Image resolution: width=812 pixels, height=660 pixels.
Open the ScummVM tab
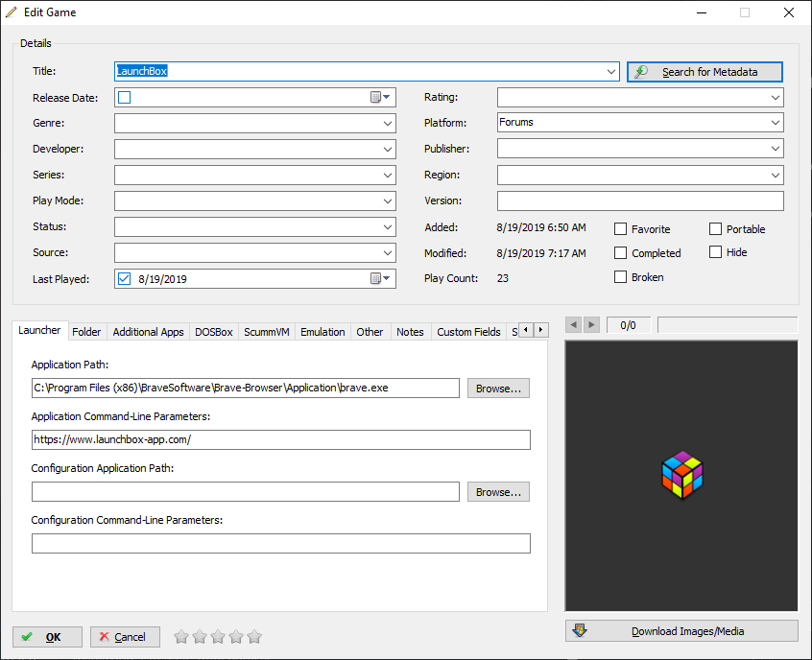tap(267, 332)
